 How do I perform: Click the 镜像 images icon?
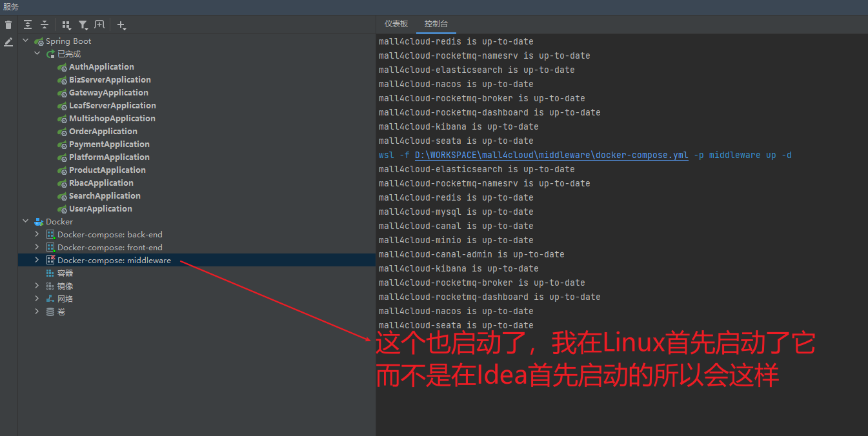tap(50, 286)
